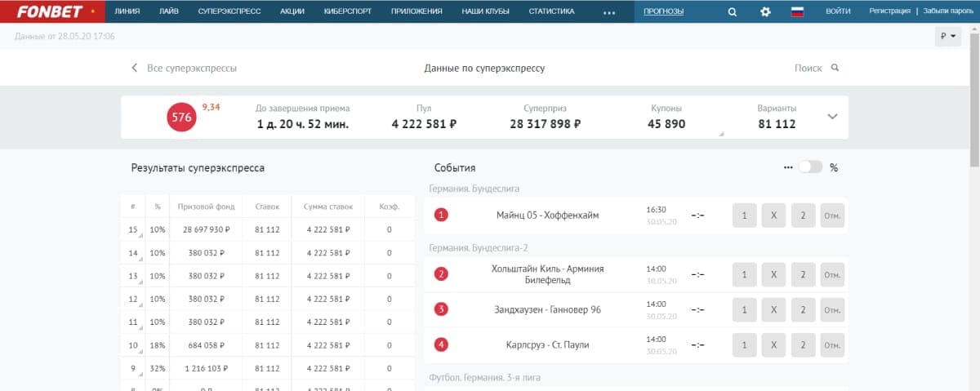Open ЛИНИЯ menu item

[127, 11]
